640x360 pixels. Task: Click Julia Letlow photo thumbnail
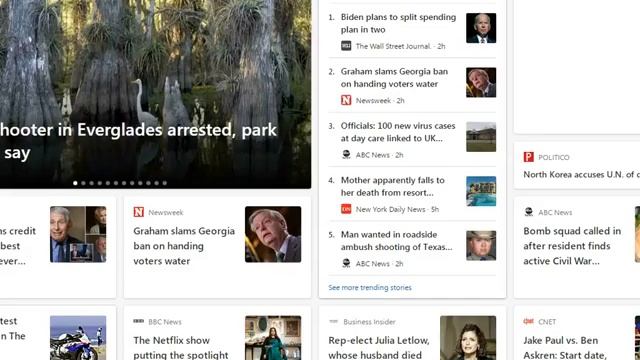(468, 338)
